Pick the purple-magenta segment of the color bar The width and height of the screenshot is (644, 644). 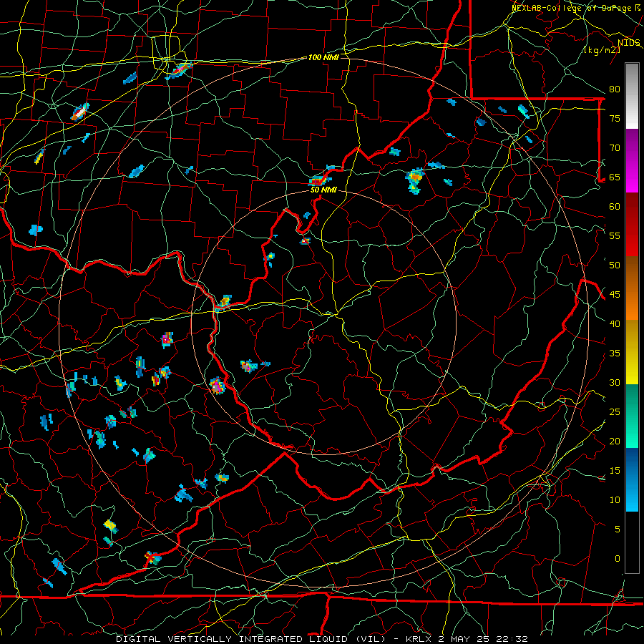(x=632, y=160)
